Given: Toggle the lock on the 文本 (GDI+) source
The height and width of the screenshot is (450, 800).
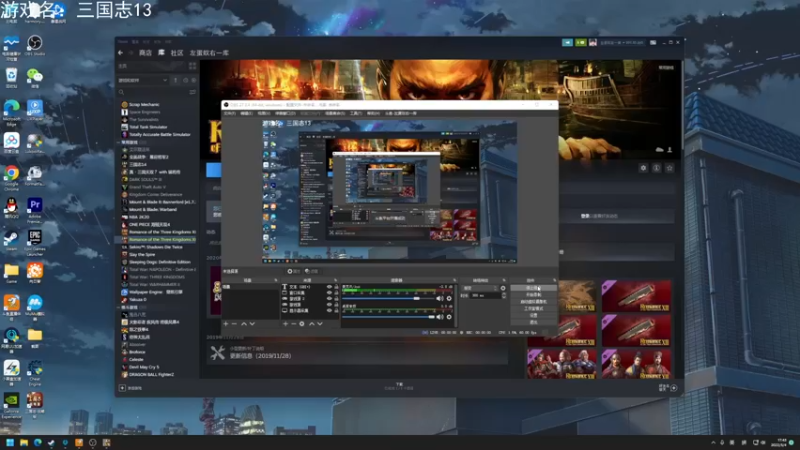Looking at the screenshot, I should (x=336, y=287).
